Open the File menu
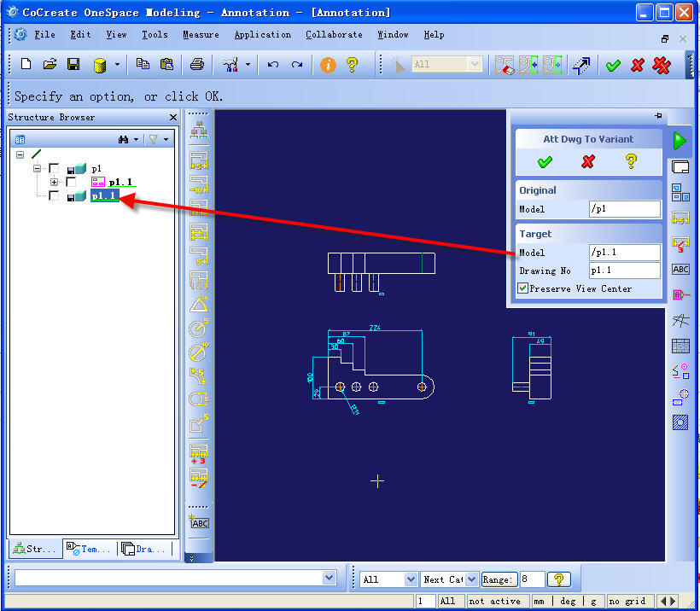The height and width of the screenshot is (611, 700). click(44, 34)
